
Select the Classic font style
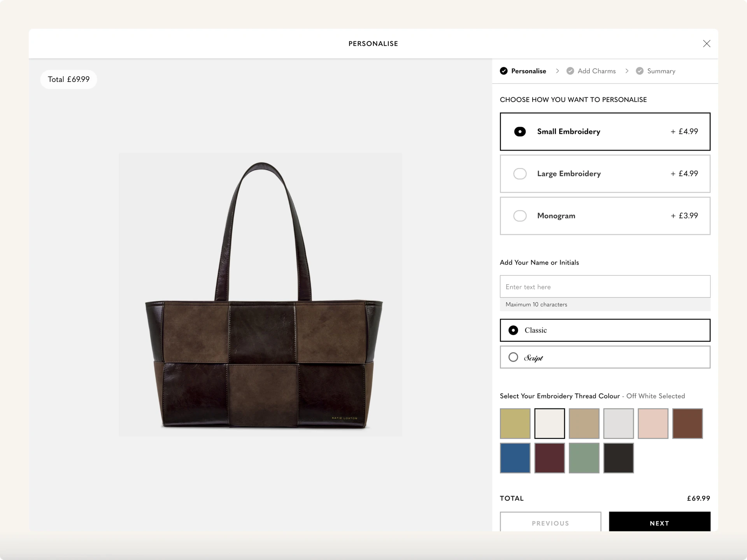[605, 330]
